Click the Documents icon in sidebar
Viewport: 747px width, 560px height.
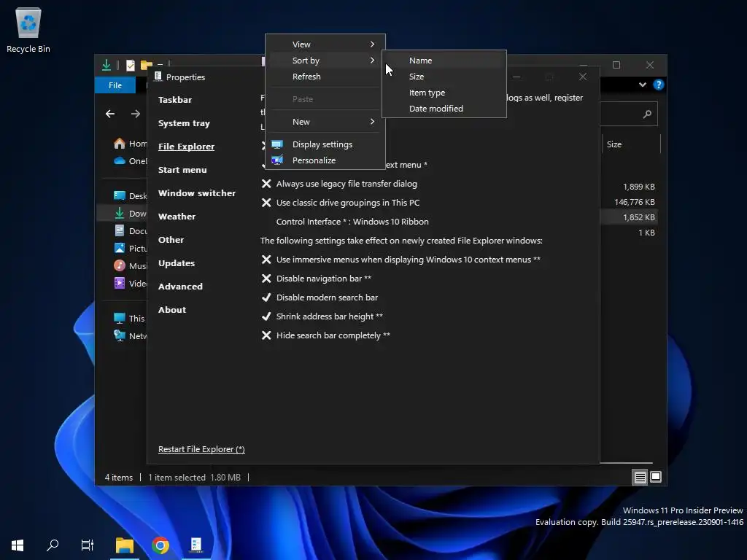point(120,231)
